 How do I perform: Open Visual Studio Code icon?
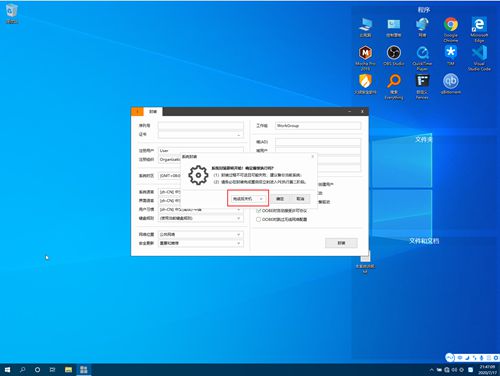pos(479,58)
